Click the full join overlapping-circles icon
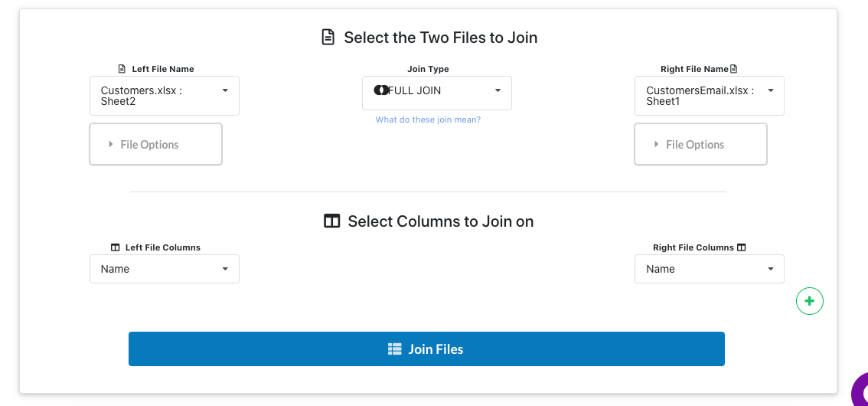The width and height of the screenshot is (868, 406). click(381, 90)
